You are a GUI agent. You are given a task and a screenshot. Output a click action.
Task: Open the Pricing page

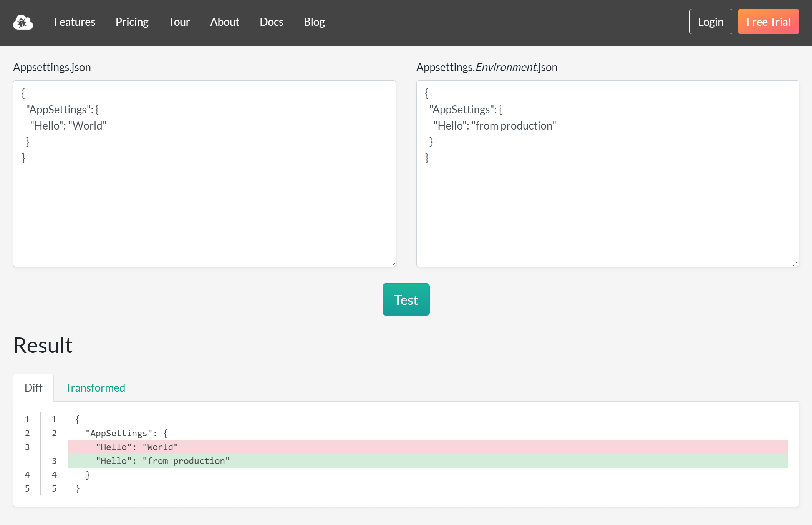pyautogui.click(x=132, y=22)
